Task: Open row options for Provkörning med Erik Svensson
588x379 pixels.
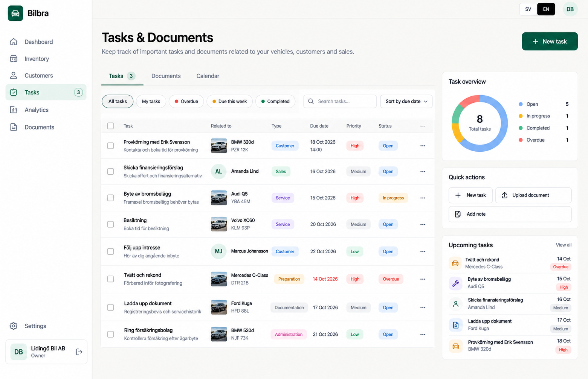Action: click(x=423, y=146)
